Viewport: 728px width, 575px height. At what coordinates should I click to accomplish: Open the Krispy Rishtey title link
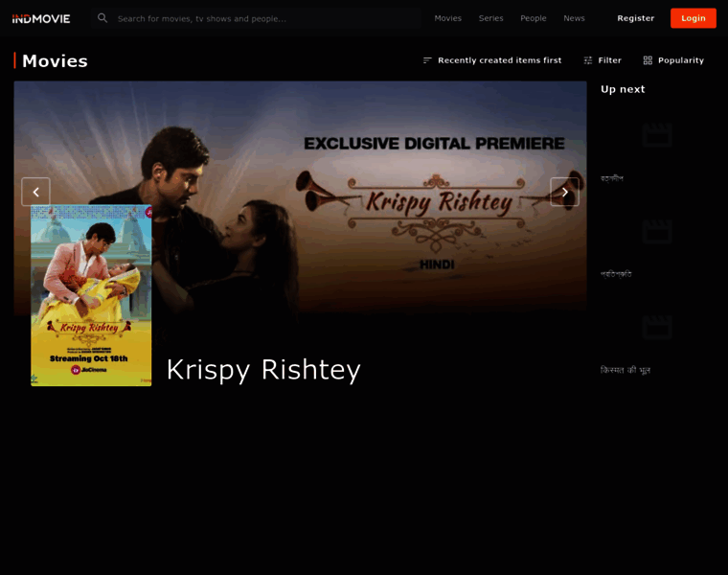(x=263, y=370)
